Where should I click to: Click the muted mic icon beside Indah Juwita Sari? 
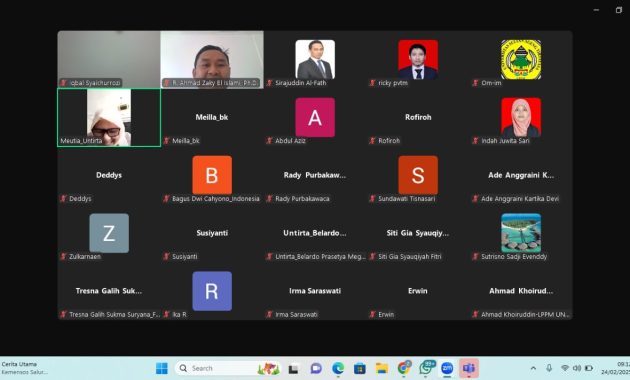(x=475, y=141)
